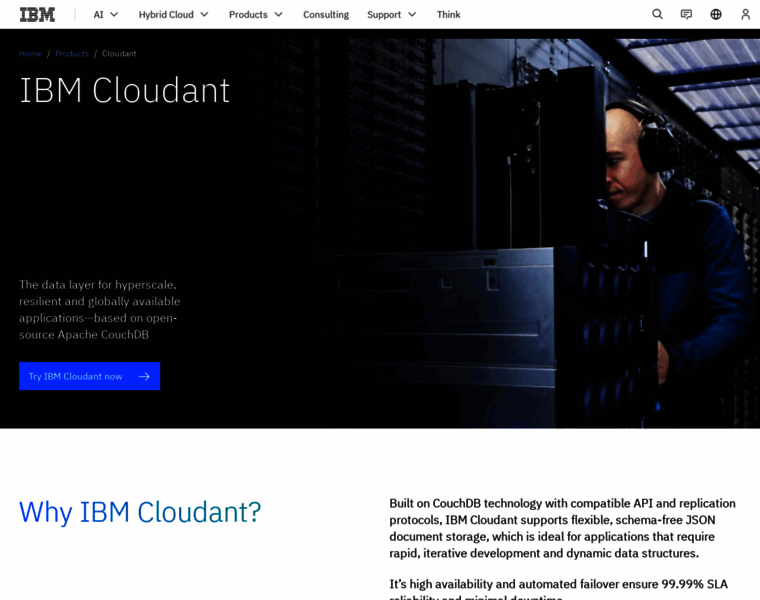
Task: Click the hero tagline about hyperscale applications
Action: click(100, 310)
